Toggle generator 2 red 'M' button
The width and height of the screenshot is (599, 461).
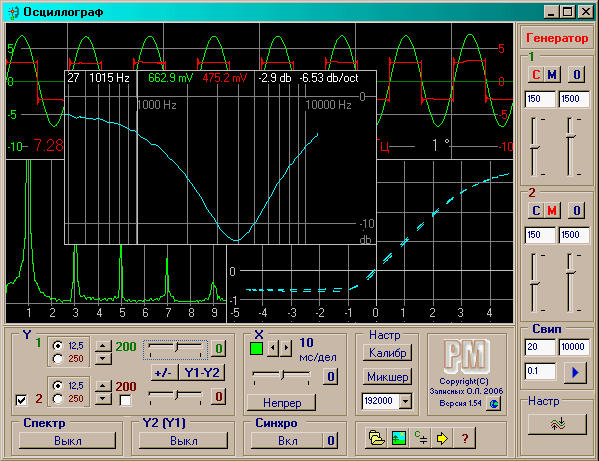tap(552, 210)
